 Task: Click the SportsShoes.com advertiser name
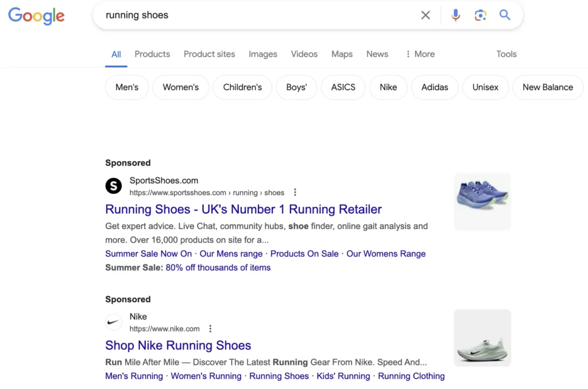(x=164, y=180)
